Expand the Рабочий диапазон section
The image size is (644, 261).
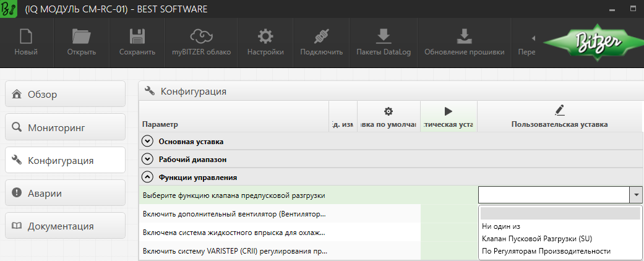[147, 159]
